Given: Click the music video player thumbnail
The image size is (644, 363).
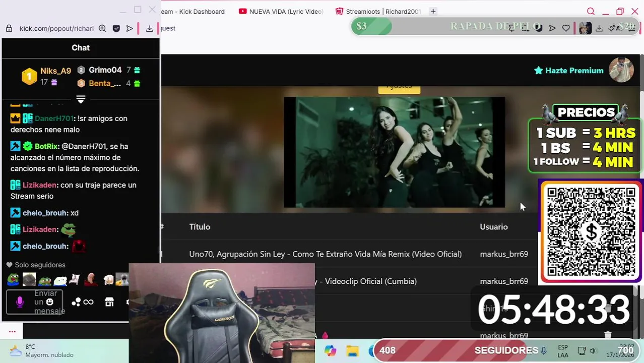Looking at the screenshot, I should [x=394, y=152].
